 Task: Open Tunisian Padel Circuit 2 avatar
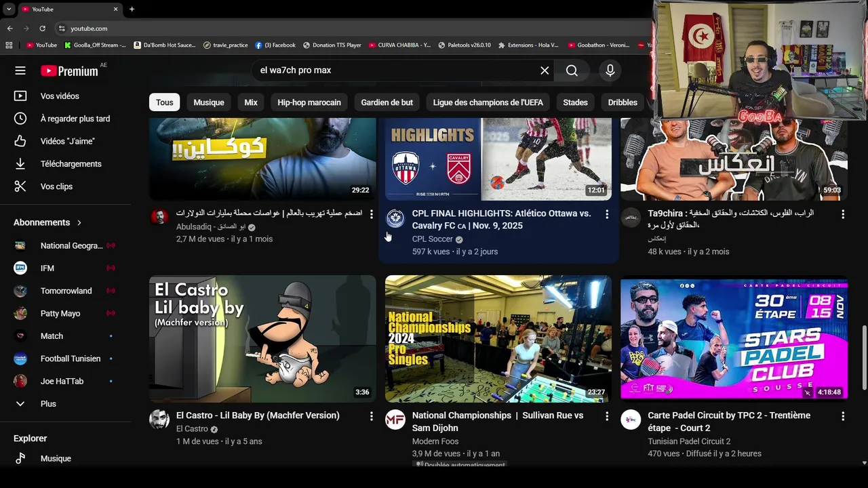click(x=631, y=420)
